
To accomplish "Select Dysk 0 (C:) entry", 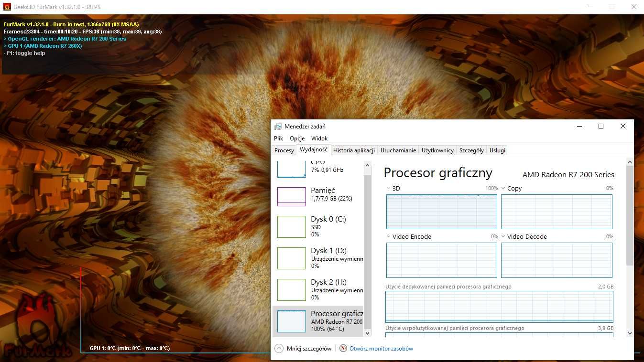I will (318, 226).
